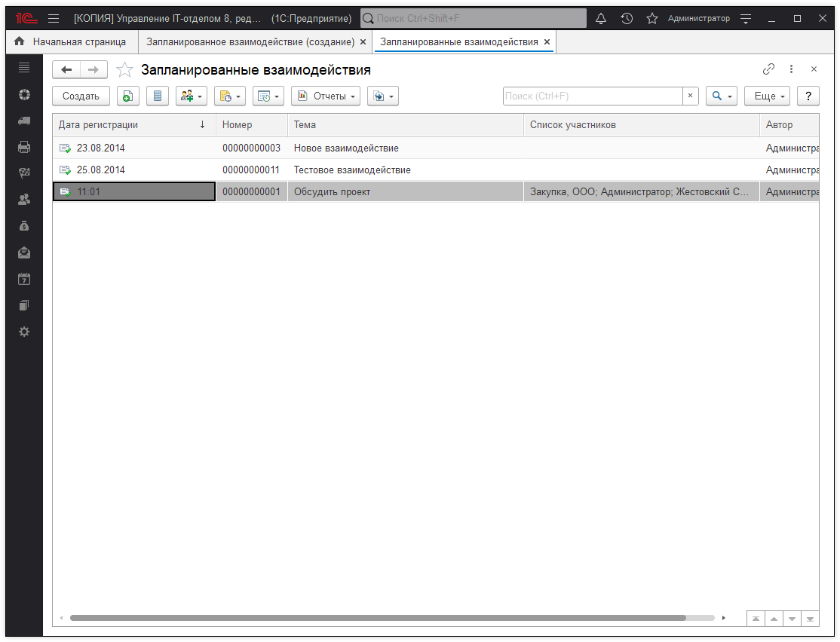Open the truck delivery section in sidebar
The image size is (840, 642).
point(24,121)
